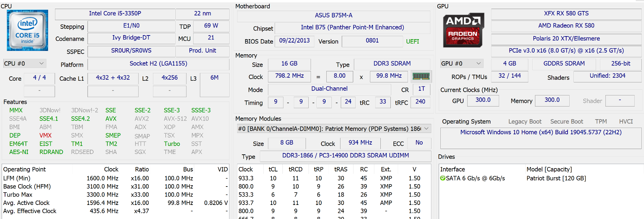
Task: Click the Patriot Burst [120 GB] drive
Action: (x=556, y=178)
